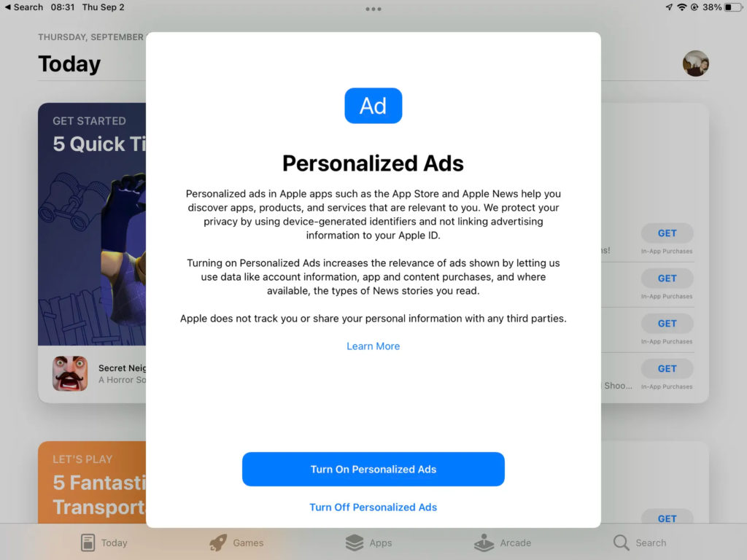Tap the blue Ad badge icon
This screenshot has width=747, height=560.
373,106
